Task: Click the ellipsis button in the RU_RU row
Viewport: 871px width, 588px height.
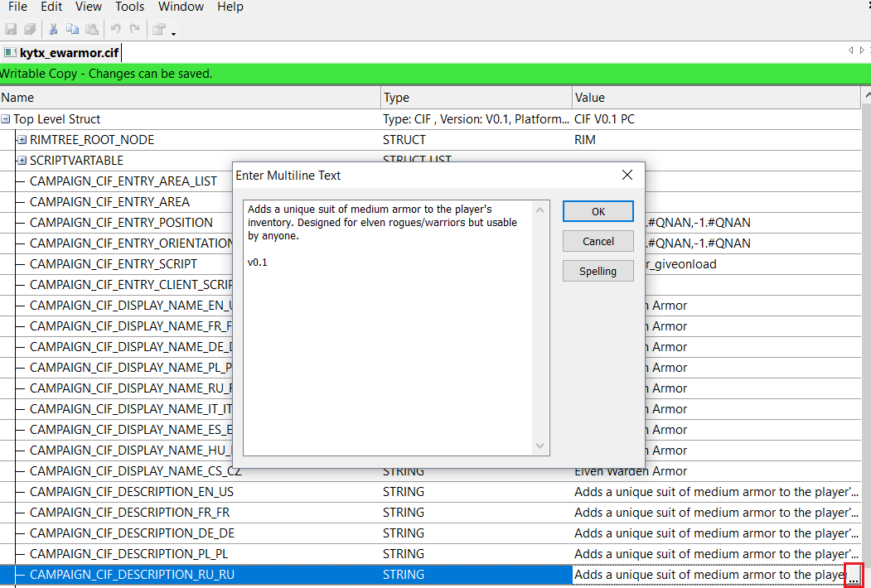Action: click(x=854, y=575)
